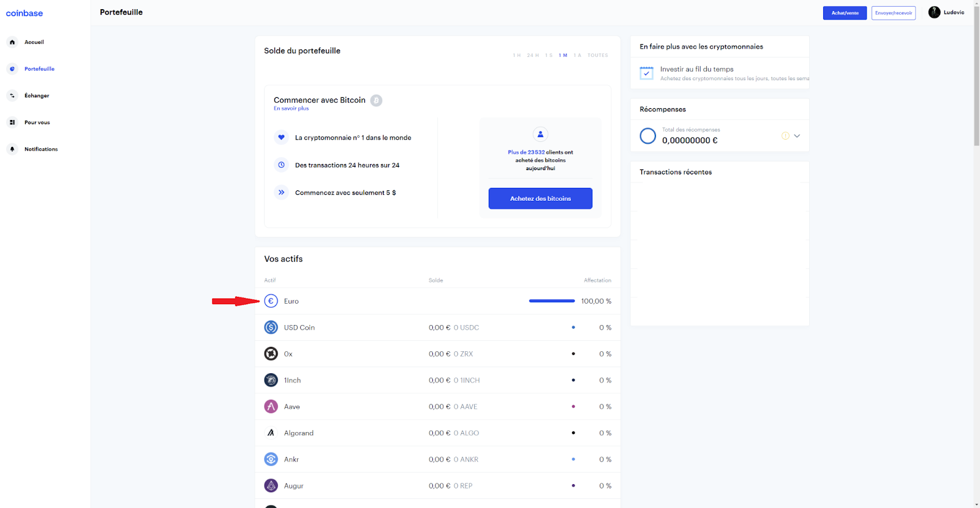Click the 0 REP balance text

pyautogui.click(x=463, y=485)
